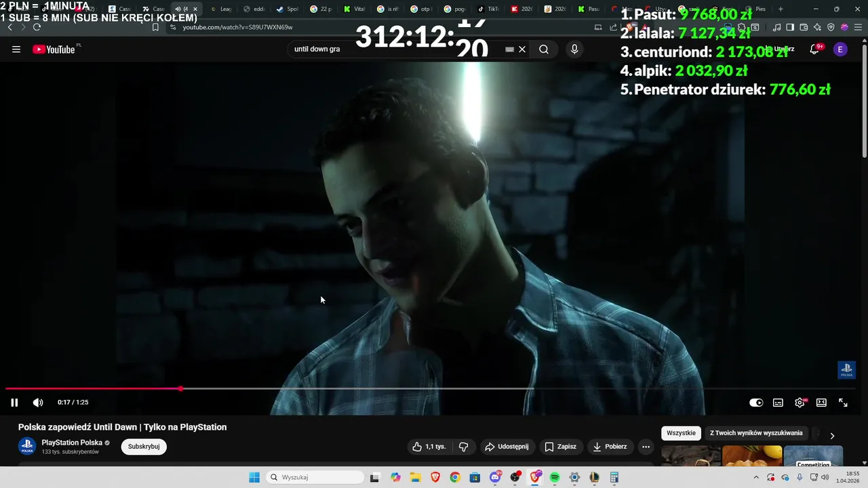Open League of Legends taskbar icon
868x488 pixels.
click(594, 477)
